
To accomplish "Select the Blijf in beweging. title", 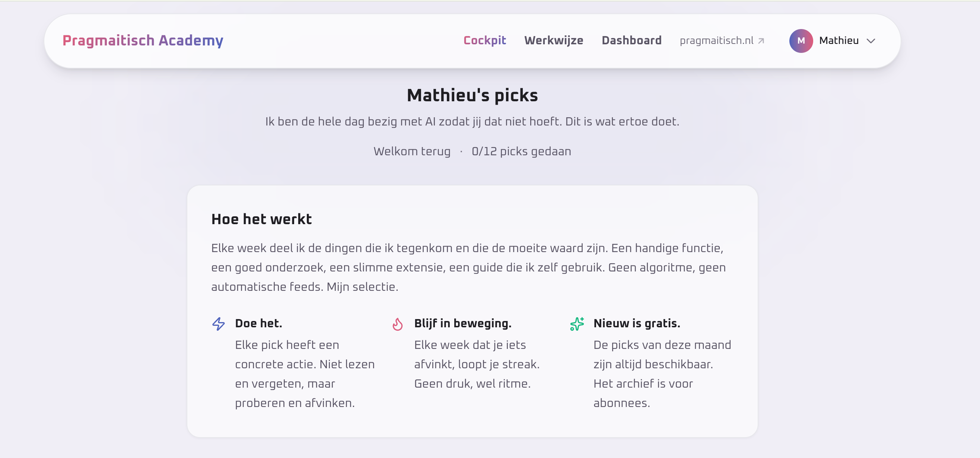I will coord(462,323).
